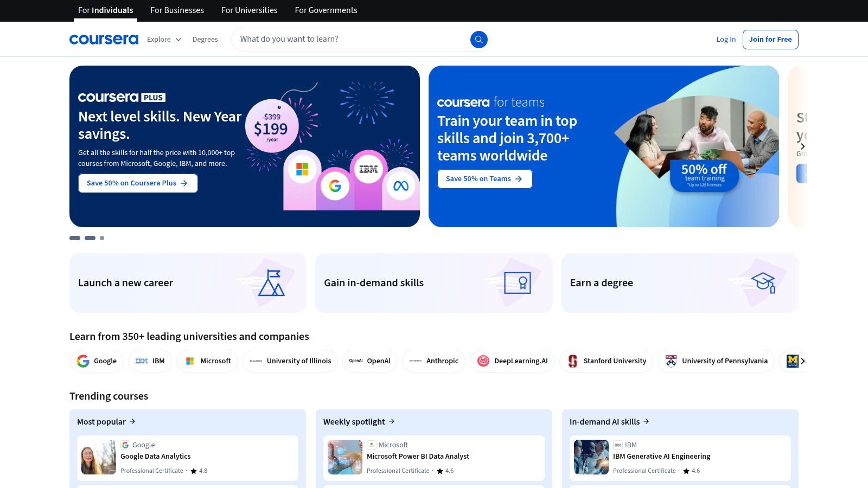Image resolution: width=868 pixels, height=488 pixels.
Task: Click the Microsoft logo in Coursera Plus banner
Action: (302, 170)
